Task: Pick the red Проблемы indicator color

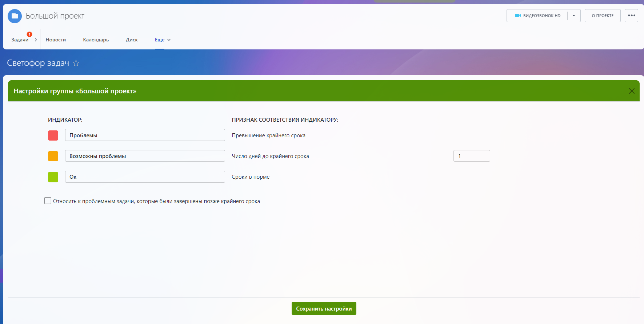Action: [53, 135]
